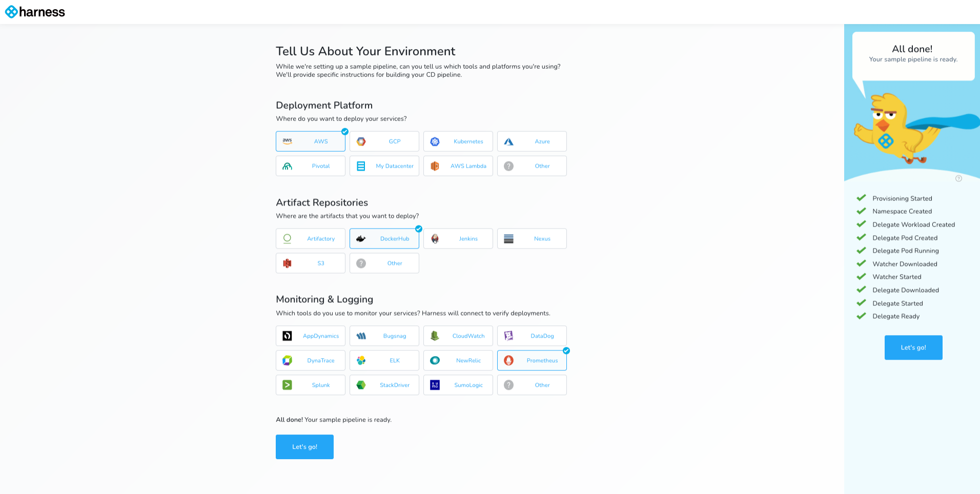Click 'Provisioning Started' status entry
Image resolution: width=980 pixels, height=494 pixels.
pos(902,198)
